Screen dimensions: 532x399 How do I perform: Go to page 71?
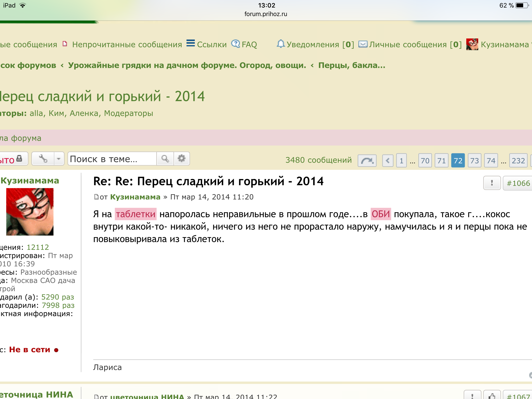coord(442,161)
